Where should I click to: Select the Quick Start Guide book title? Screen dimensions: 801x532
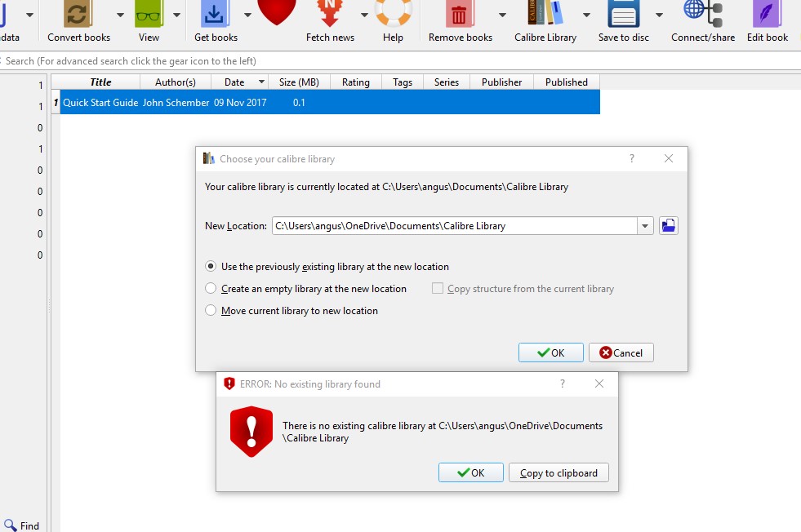pos(100,103)
